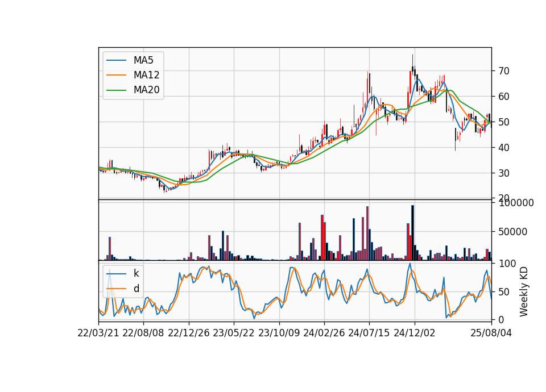Click the MA12 legend label

tap(146, 75)
